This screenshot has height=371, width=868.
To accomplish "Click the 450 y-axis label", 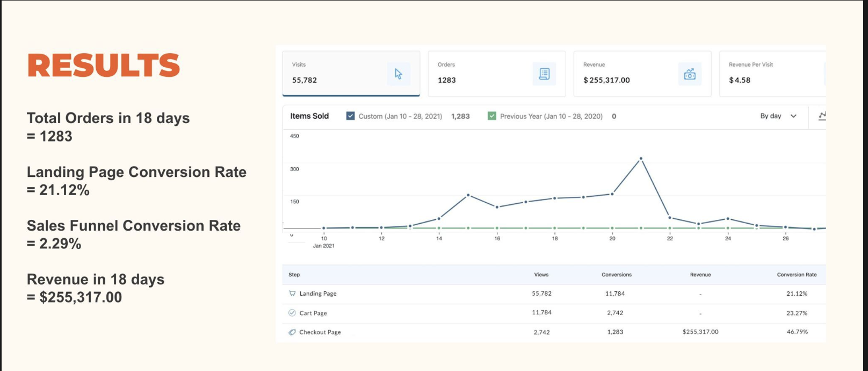I will (294, 136).
